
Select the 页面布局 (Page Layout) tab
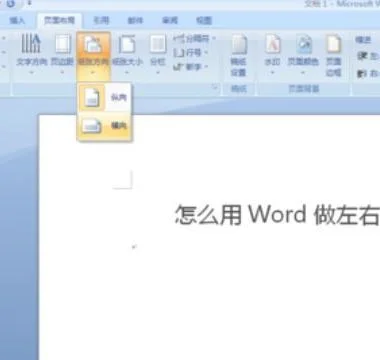pyautogui.click(x=59, y=20)
